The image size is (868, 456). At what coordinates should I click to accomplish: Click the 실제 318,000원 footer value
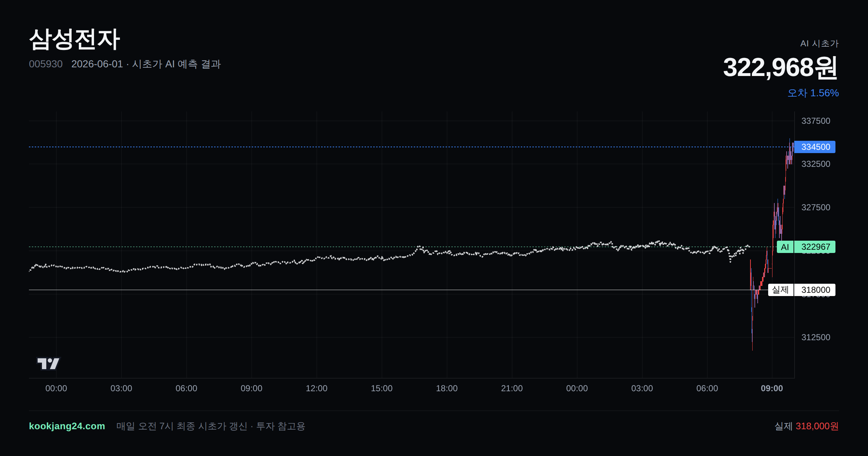(806, 426)
